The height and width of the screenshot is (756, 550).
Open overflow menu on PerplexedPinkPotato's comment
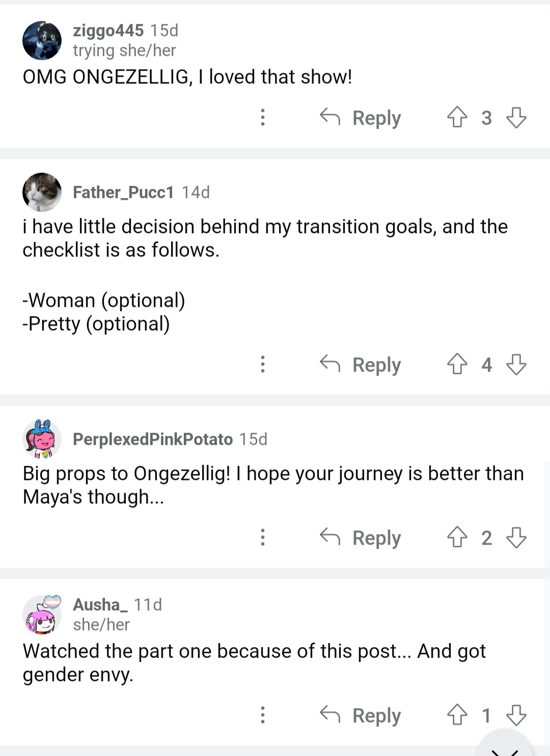point(263,538)
